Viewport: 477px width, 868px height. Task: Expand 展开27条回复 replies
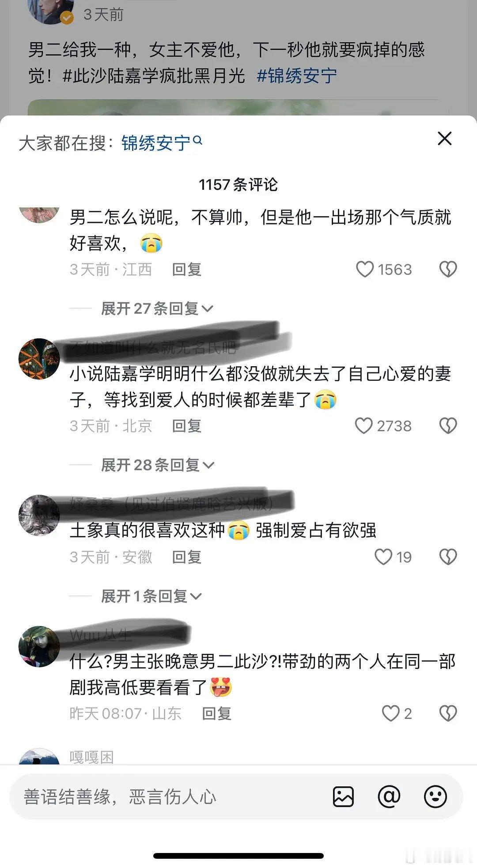coord(157,308)
